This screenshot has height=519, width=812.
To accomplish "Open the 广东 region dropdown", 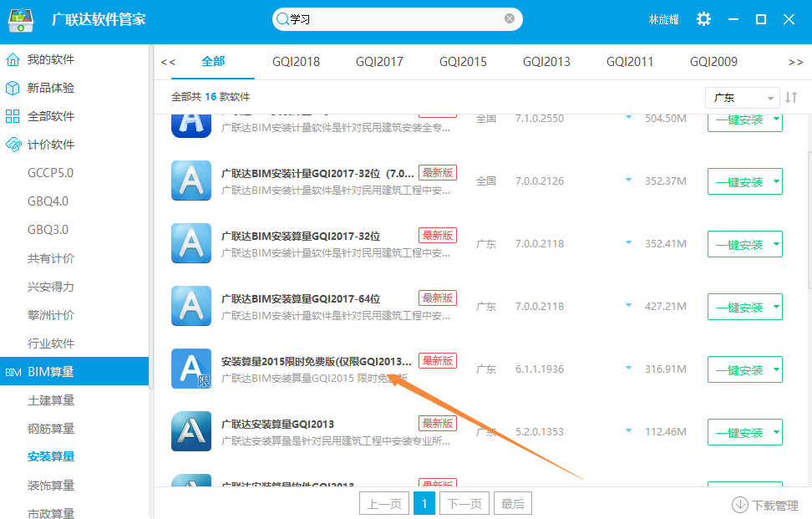I will pos(742,98).
